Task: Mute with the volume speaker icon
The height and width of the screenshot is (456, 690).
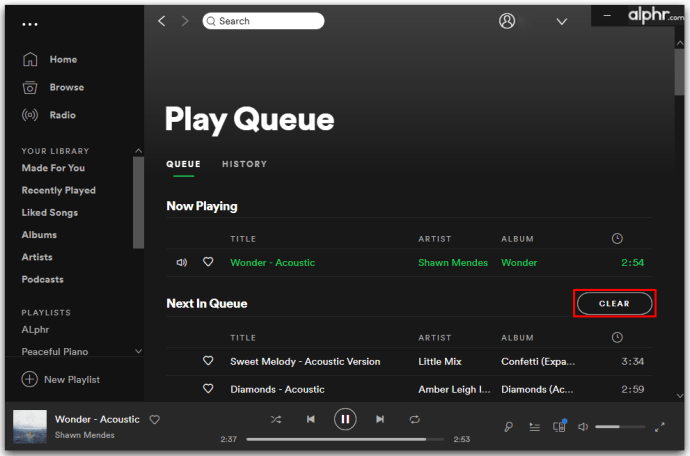Action: 583,427
